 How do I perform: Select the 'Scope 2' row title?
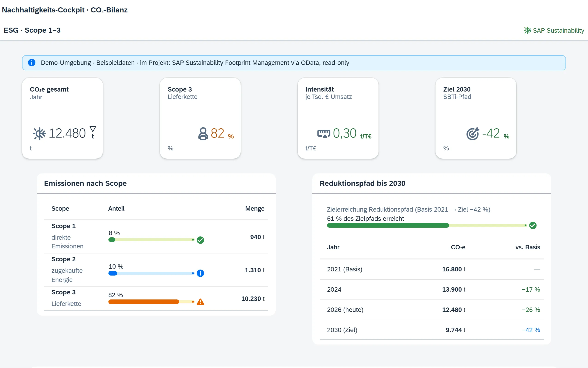63,259
